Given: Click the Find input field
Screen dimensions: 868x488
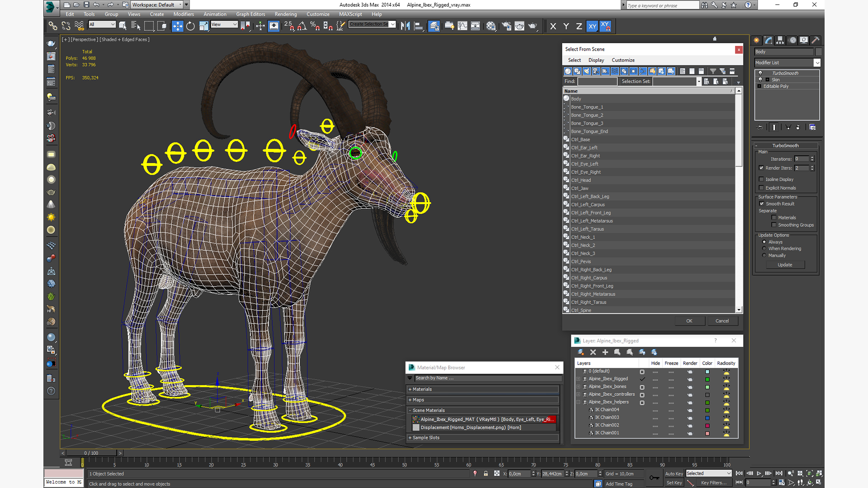Looking at the screenshot, I should (597, 81).
